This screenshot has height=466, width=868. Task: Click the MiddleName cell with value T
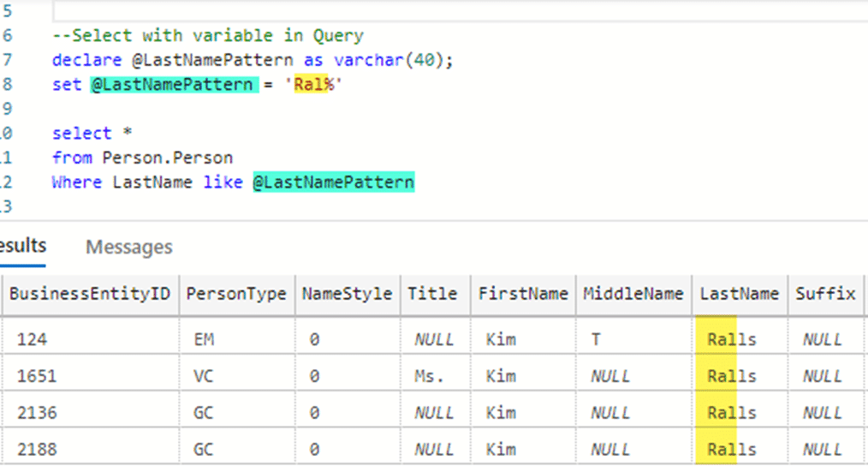pyautogui.click(x=596, y=339)
